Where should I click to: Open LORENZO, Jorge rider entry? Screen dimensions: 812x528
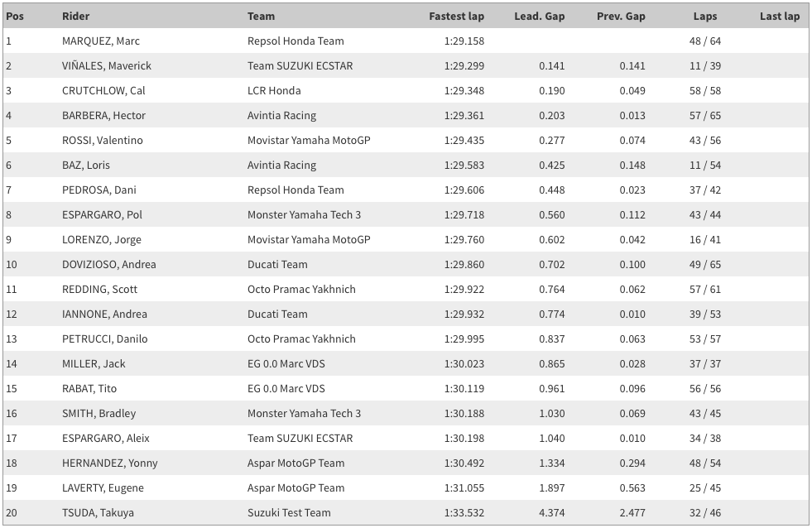[x=102, y=239]
